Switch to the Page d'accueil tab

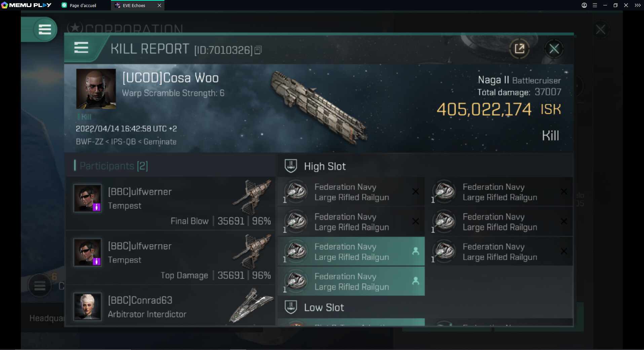click(x=83, y=5)
